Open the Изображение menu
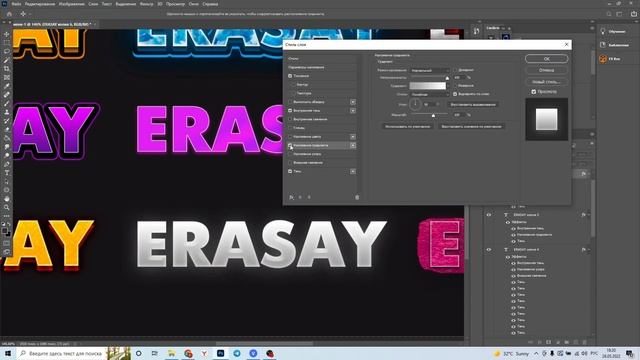Viewport: 640px width, 360px height. [71, 4]
